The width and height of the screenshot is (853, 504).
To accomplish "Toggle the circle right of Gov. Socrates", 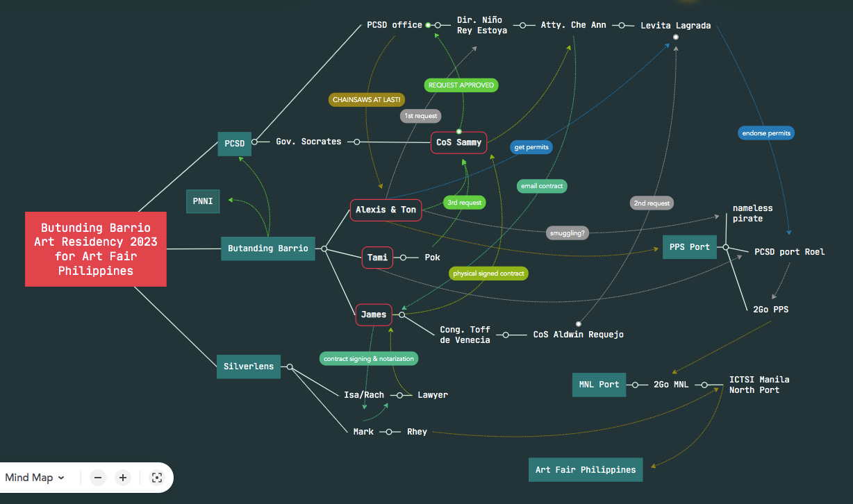I will tap(357, 142).
